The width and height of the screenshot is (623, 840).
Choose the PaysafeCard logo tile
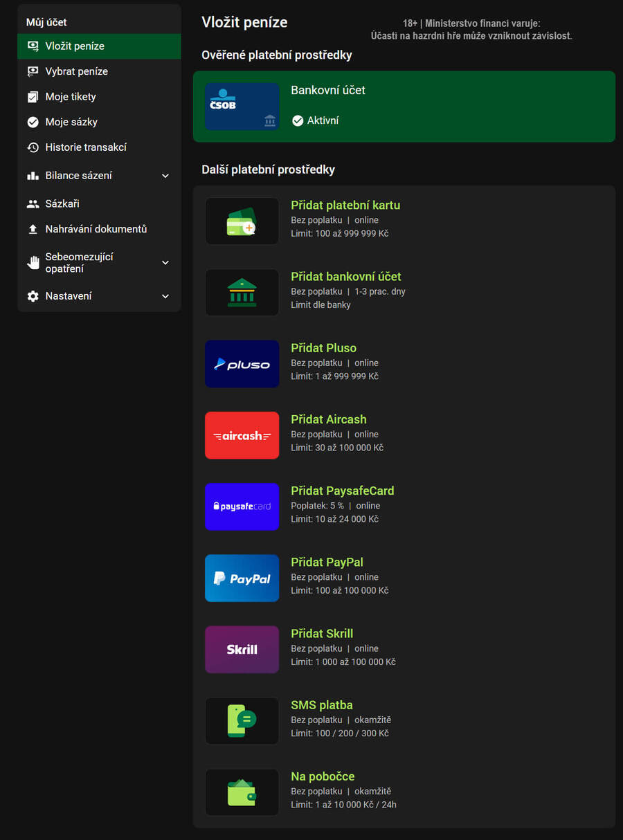tap(242, 506)
